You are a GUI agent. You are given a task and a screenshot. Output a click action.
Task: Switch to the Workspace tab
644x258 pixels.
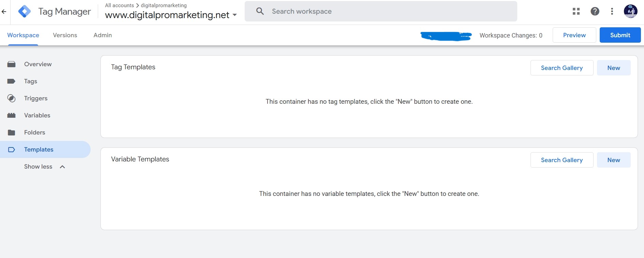coord(23,35)
